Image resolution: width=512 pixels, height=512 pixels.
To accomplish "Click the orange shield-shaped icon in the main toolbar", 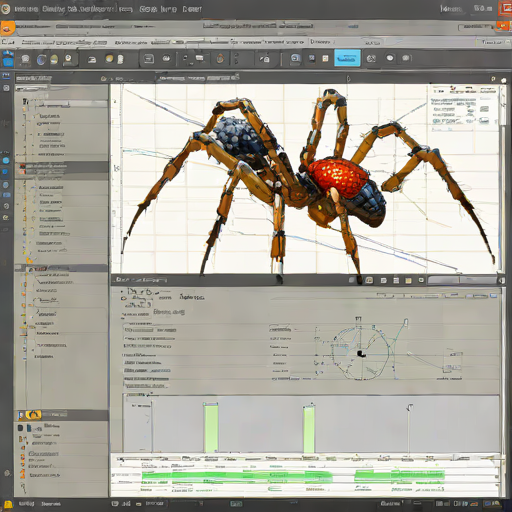I will coord(220,59).
